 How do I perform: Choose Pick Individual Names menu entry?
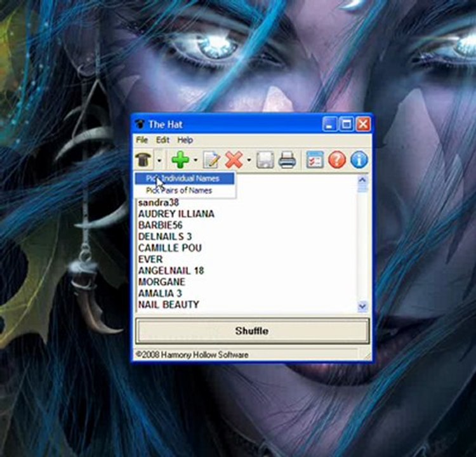[x=185, y=178]
